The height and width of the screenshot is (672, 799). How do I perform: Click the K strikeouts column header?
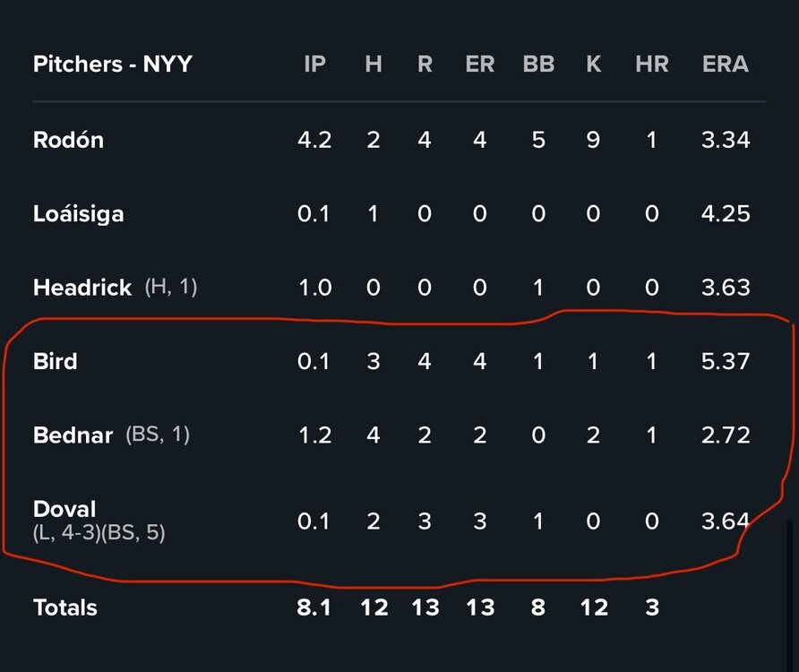click(592, 65)
